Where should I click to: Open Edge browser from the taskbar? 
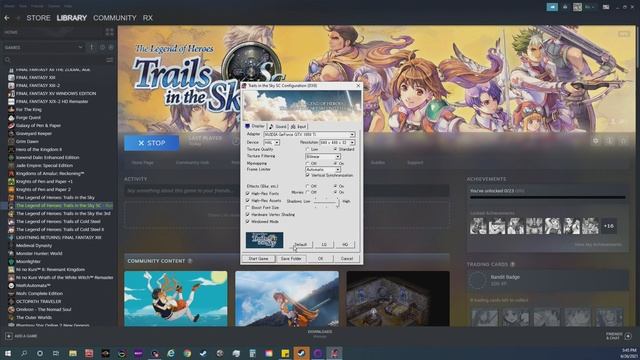click(x=171, y=353)
